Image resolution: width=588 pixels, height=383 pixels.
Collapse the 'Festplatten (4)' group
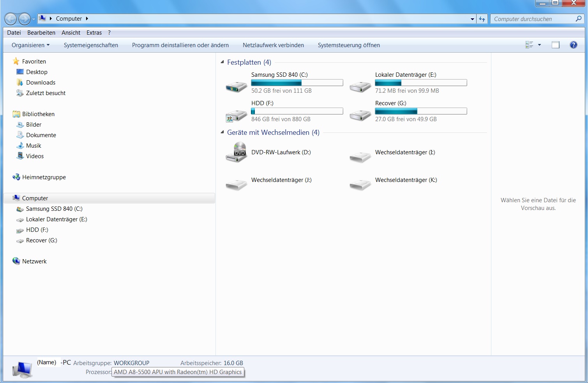(x=222, y=62)
